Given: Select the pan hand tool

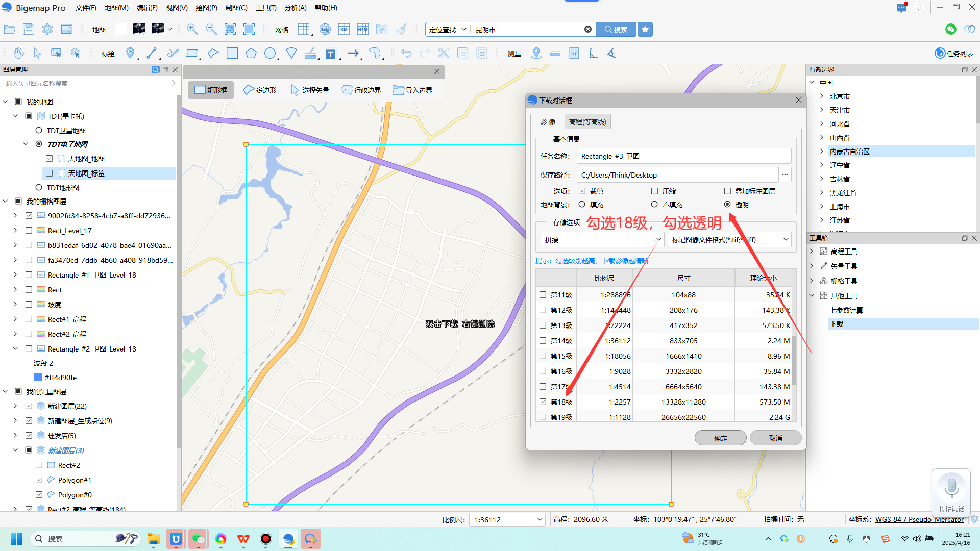Looking at the screenshot, I should 19,53.
